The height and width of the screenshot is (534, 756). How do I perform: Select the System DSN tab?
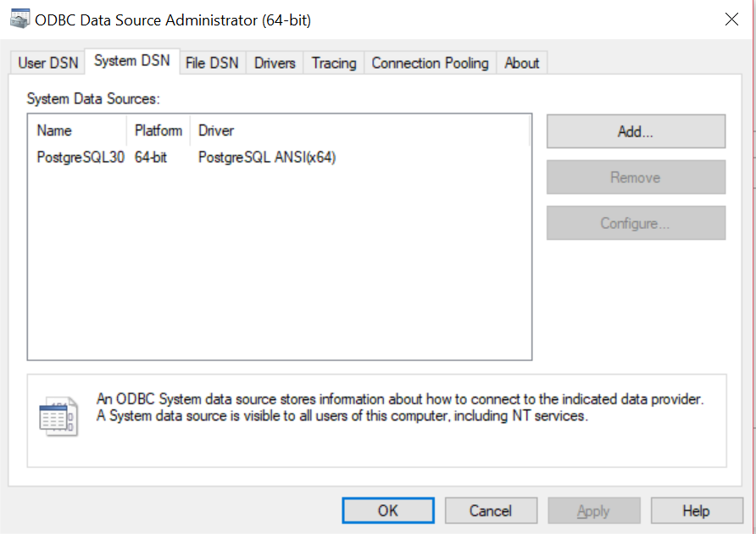point(132,61)
